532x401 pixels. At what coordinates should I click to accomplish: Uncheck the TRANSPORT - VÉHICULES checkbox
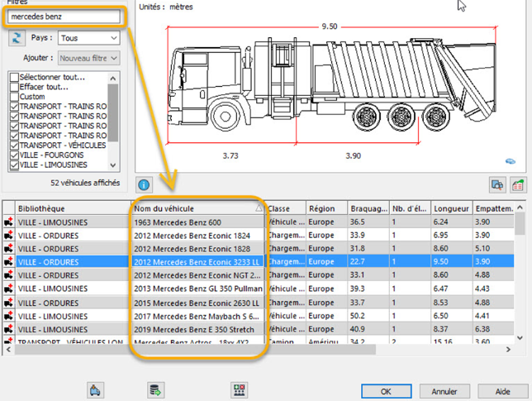[14, 146]
